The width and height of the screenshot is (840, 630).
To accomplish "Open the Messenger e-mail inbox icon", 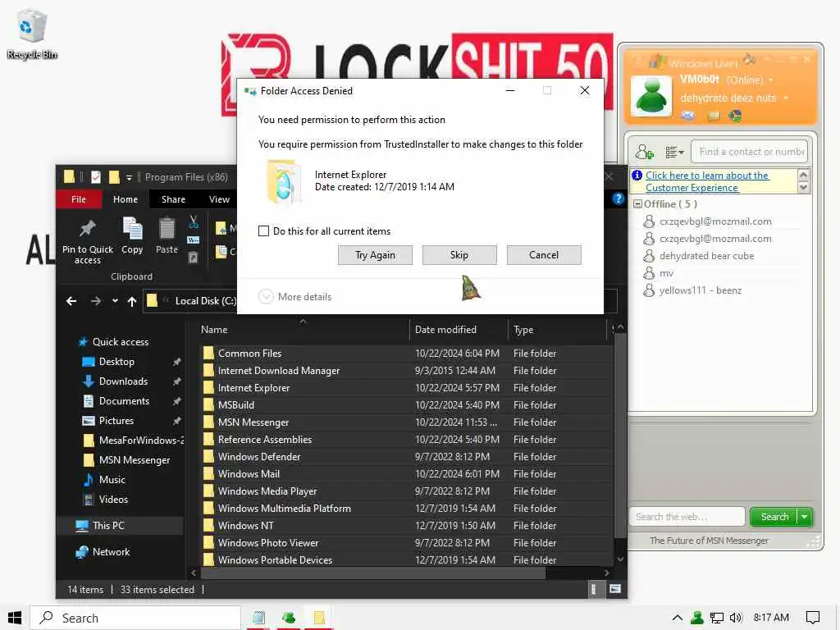I will click(688, 116).
